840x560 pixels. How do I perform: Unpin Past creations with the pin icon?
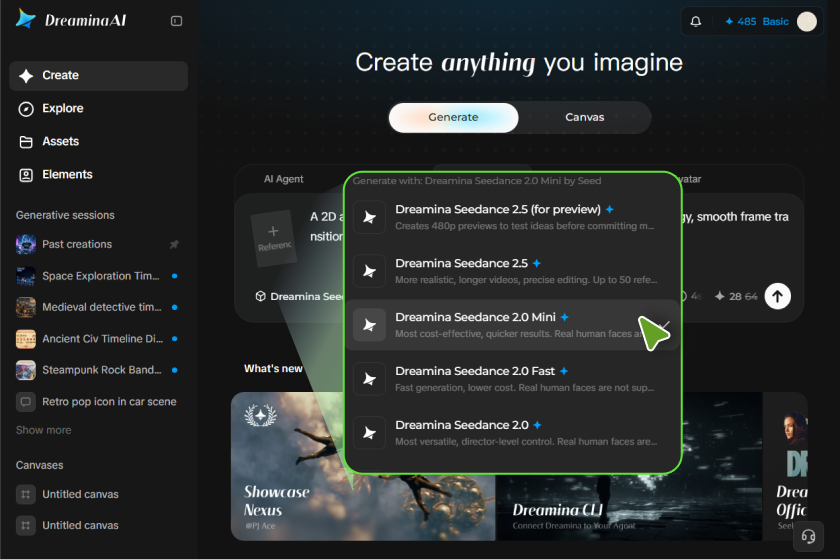tap(174, 244)
